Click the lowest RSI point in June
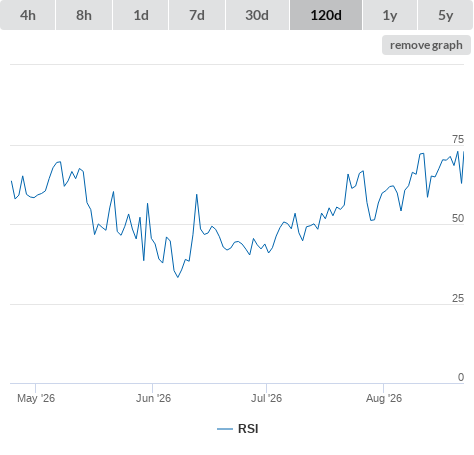 (x=178, y=277)
